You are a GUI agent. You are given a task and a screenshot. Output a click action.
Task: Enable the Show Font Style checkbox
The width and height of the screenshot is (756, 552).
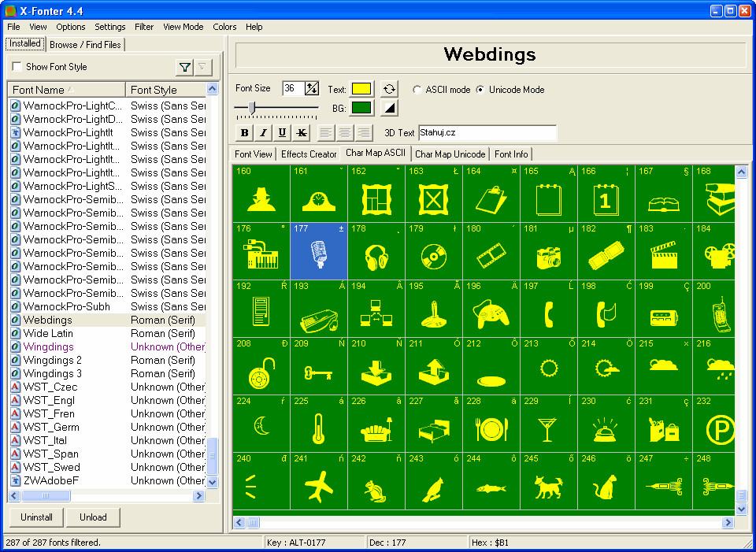point(17,66)
